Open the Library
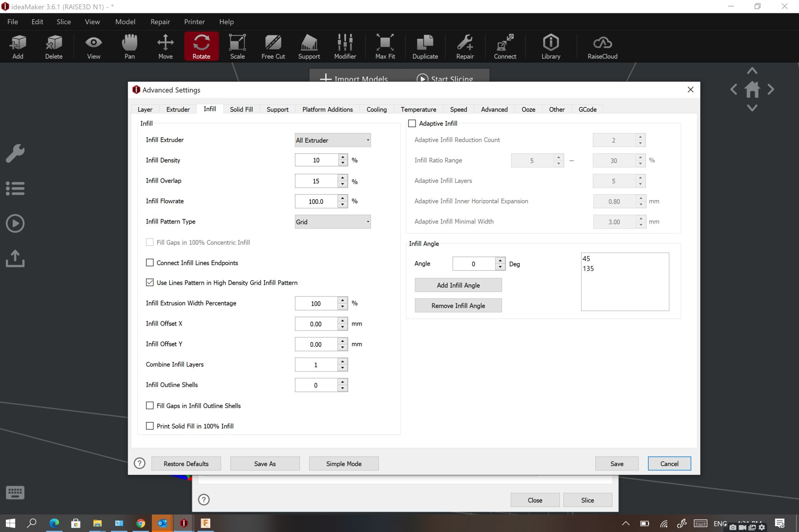 pyautogui.click(x=551, y=46)
